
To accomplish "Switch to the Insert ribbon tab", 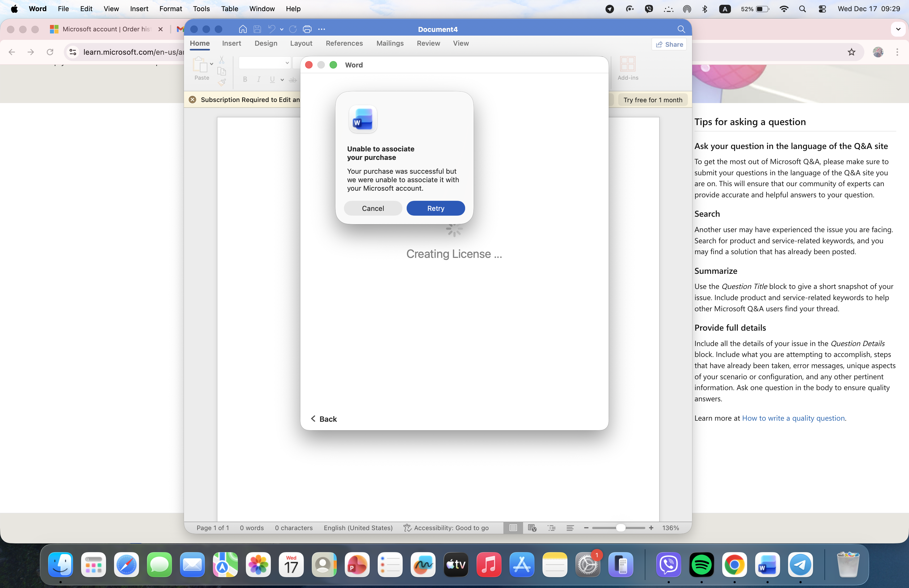I will [x=232, y=43].
